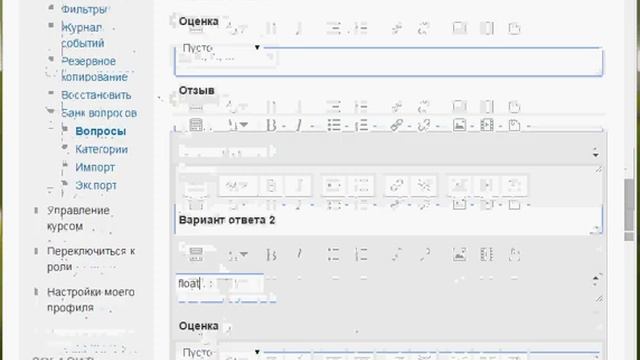Open the Восстановить link
The width and height of the screenshot is (640, 360).
point(96,95)
